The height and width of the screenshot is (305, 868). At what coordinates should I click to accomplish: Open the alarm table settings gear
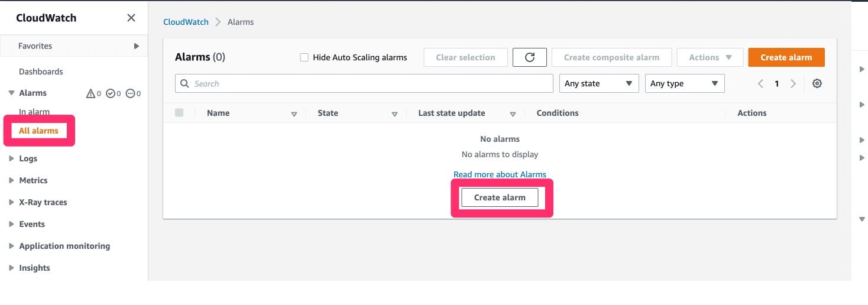click(817, 84)
